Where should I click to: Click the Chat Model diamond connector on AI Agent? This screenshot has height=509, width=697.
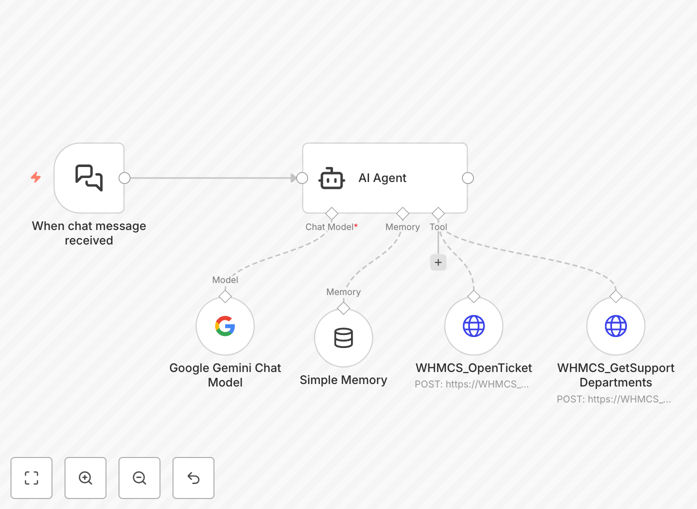(332, 214)
